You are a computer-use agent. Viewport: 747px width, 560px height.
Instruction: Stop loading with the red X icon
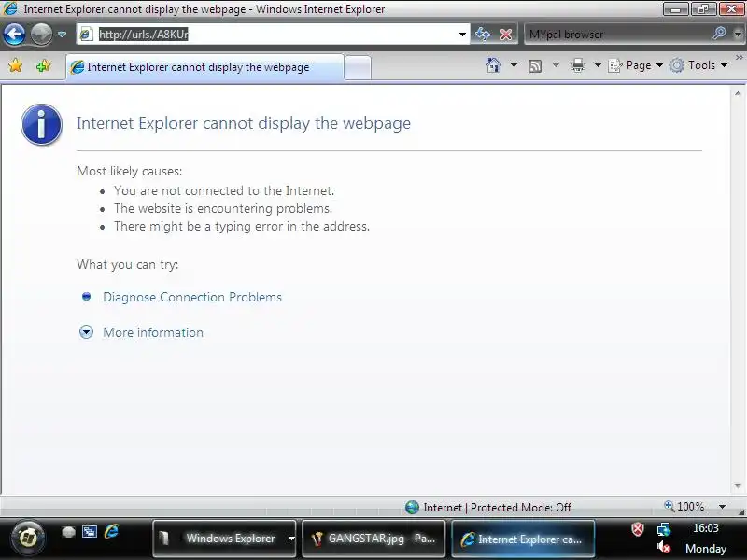(506, 35)
